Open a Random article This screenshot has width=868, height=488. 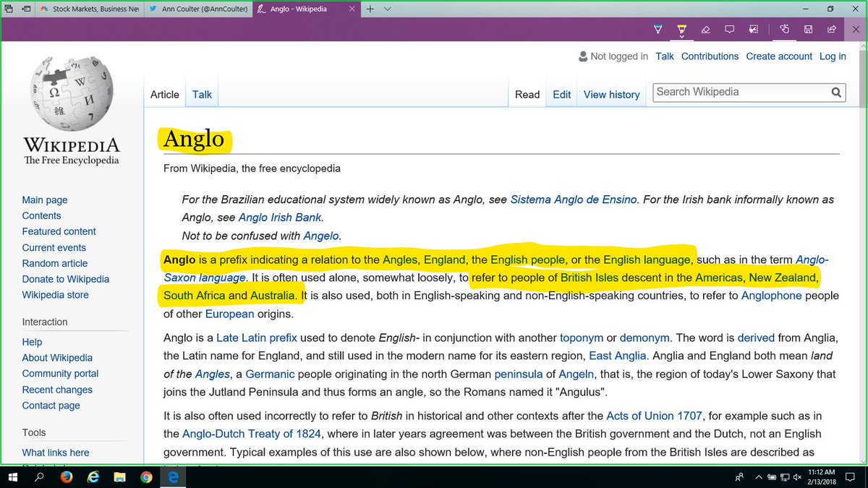coord(55,264)
